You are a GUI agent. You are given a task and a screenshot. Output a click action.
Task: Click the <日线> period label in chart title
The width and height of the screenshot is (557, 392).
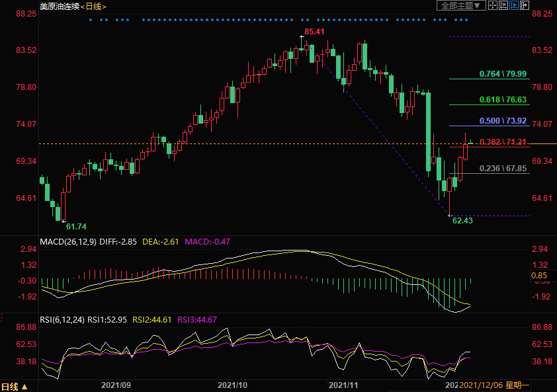tap(93, 6)
